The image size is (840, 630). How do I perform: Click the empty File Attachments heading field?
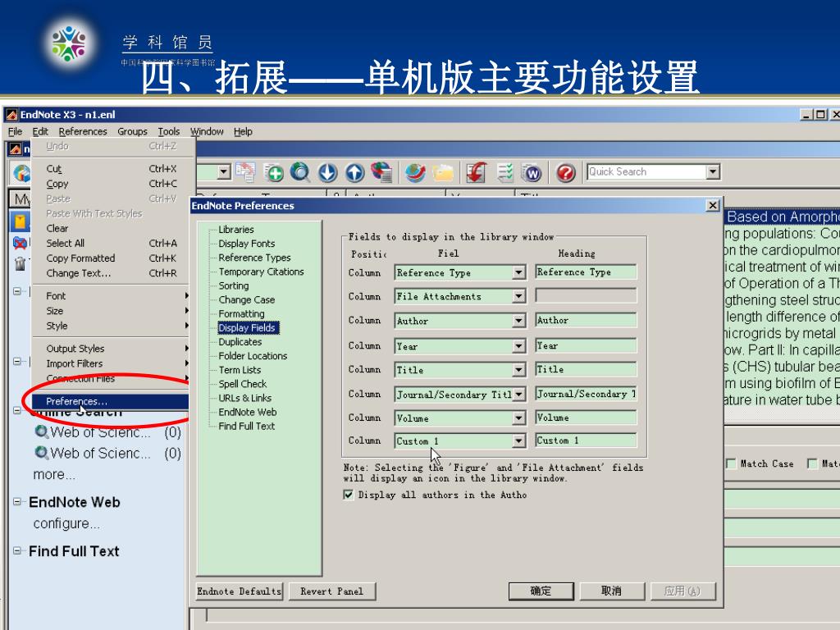point(586,295)
